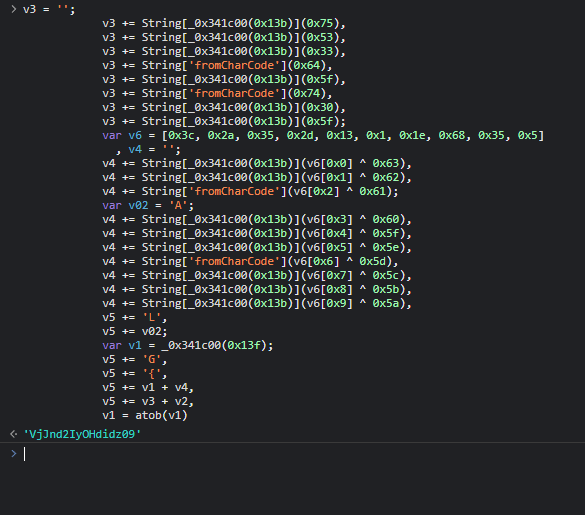Click the v3 line with value 0x30

click(x=224, y=107)
